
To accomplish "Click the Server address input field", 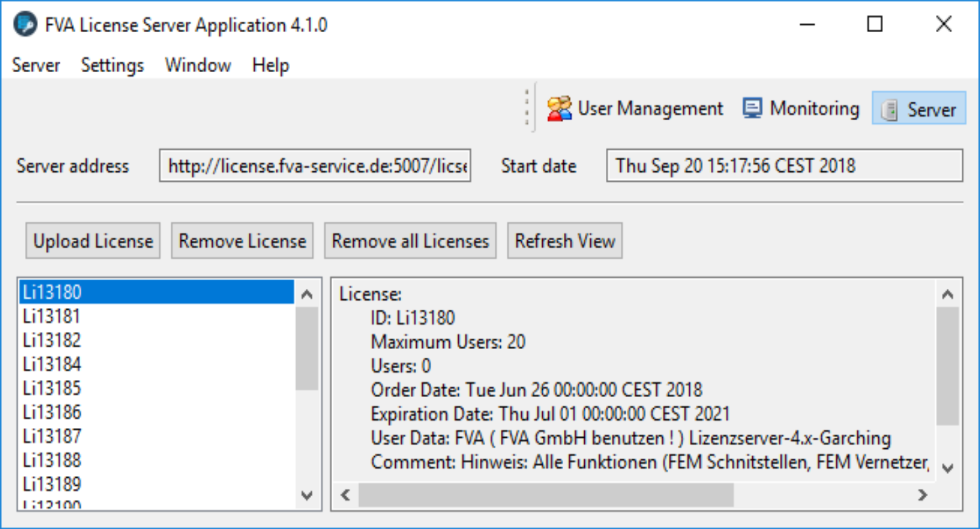I will point(315,166).
